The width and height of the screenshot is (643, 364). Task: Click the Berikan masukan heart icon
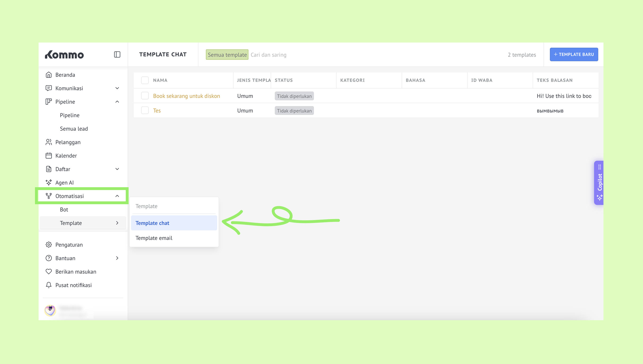point(49,272)
